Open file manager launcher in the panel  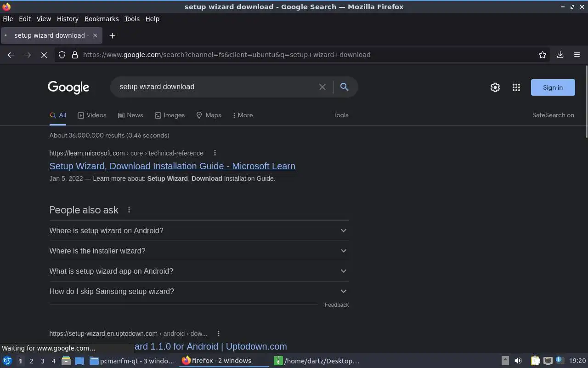click(66, 361)
